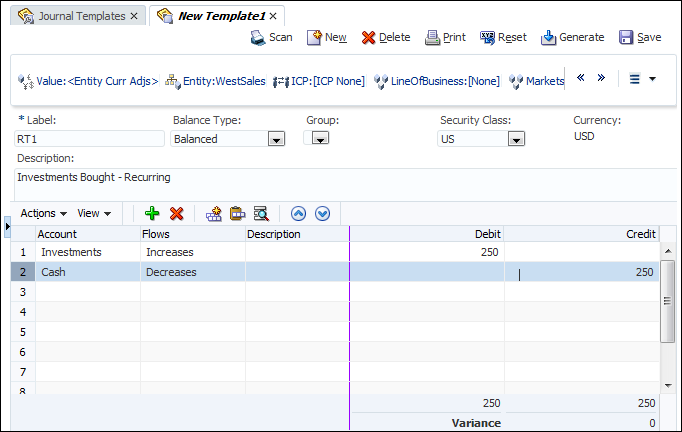Click scrollbar down arrow in grid

pos(668,385)
